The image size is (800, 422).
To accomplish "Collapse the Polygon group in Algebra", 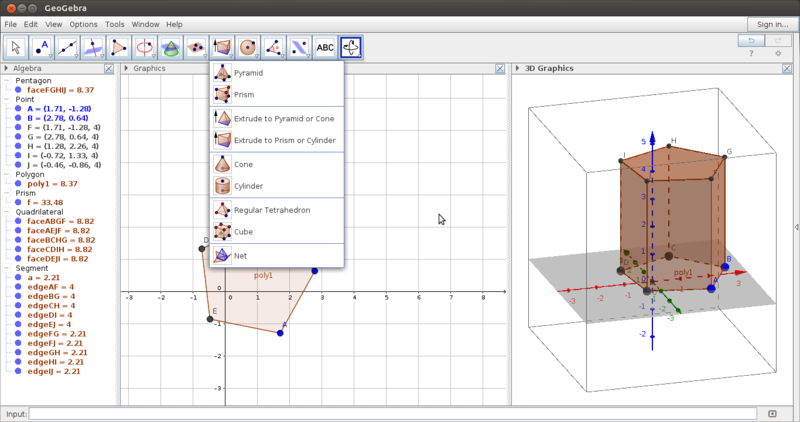I will pos(7,175).
